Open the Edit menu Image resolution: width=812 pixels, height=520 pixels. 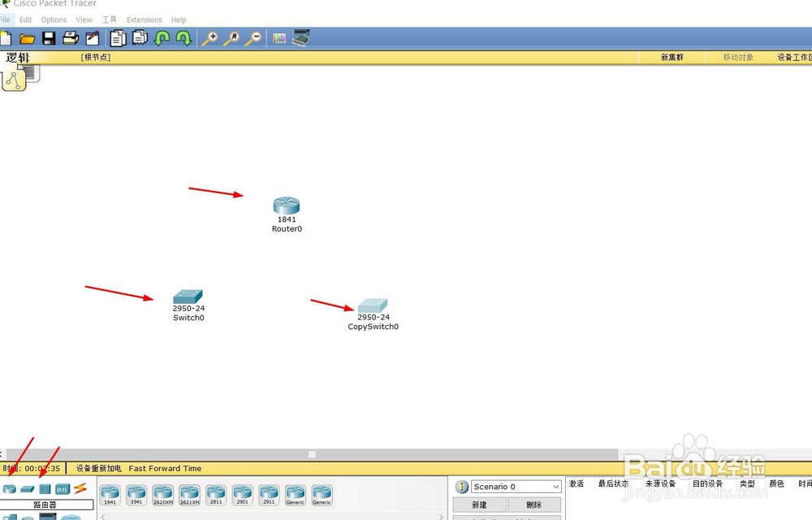pos(25,19)
